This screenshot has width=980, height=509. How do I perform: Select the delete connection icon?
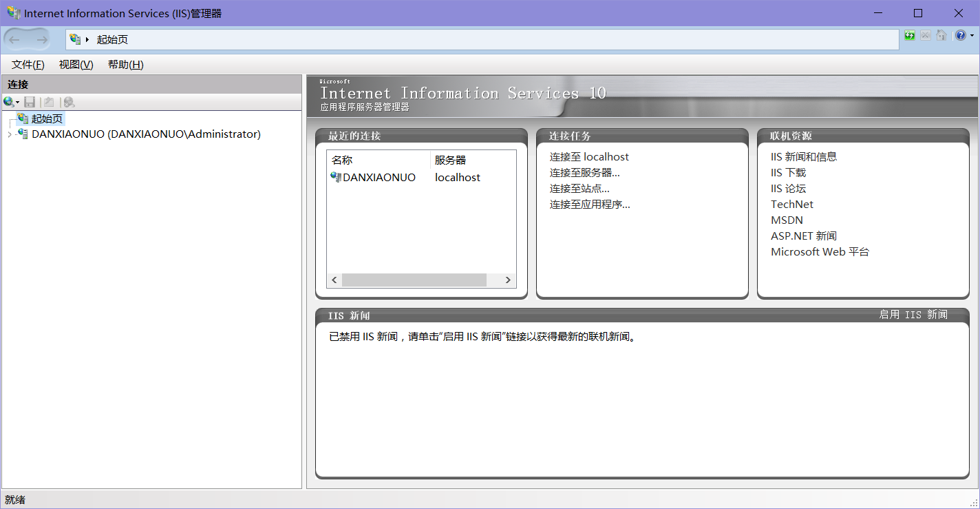coord(68,102)
